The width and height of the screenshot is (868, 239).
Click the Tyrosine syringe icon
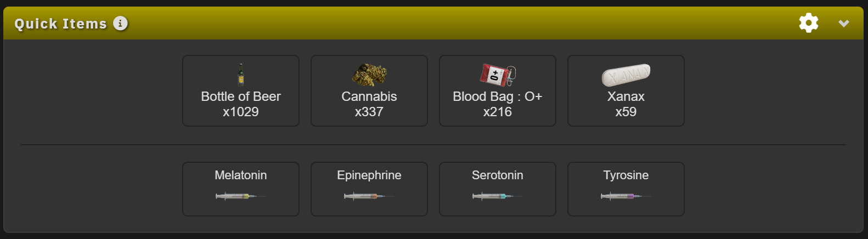point(625,196)
